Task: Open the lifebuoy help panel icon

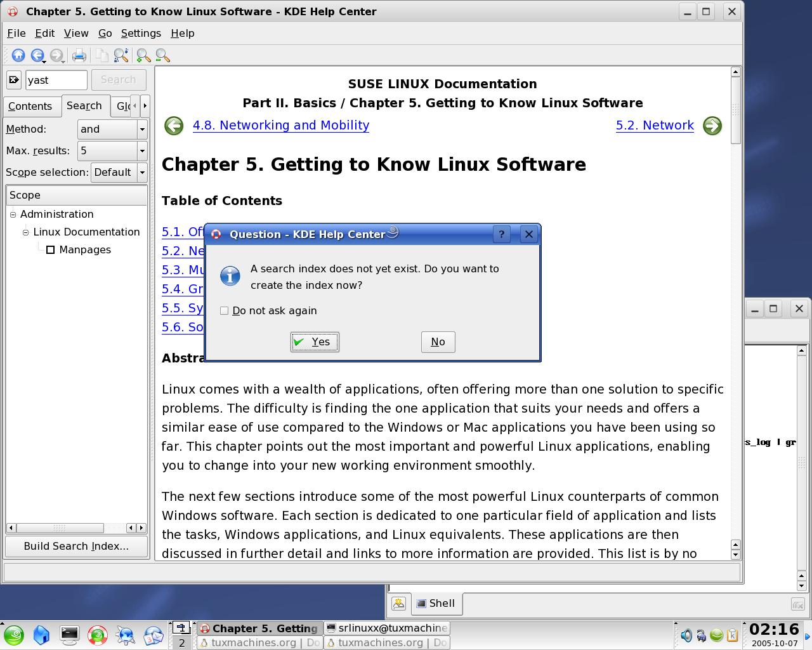Action: tap(98, 635)
